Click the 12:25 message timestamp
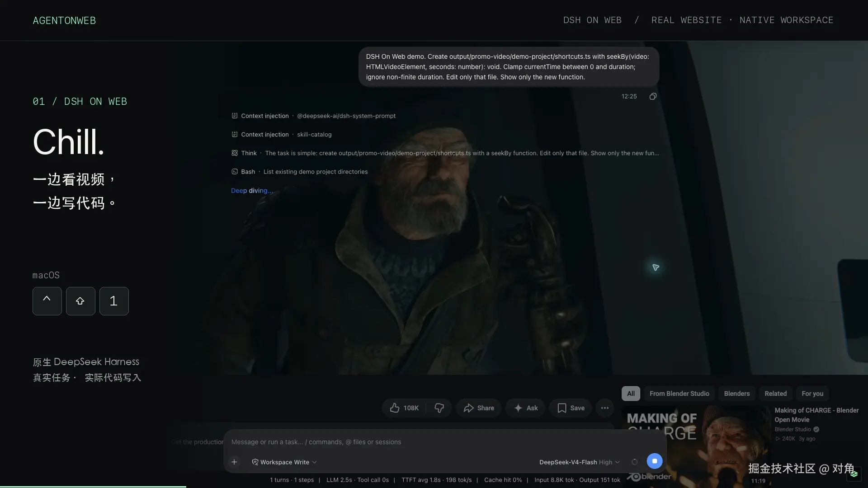This screenshot has width=868, height=488. tap(629, 96)
